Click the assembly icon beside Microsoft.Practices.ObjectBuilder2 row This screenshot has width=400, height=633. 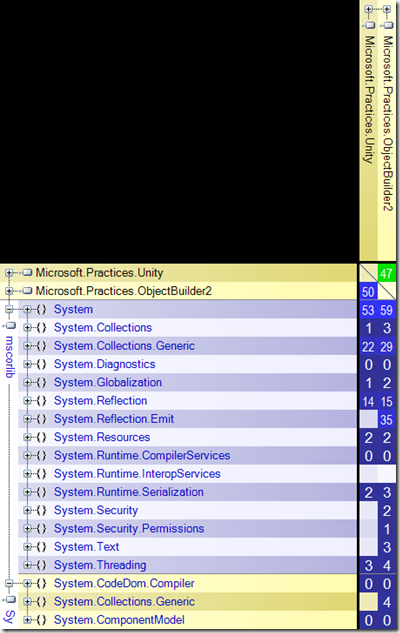tap(27, 291)
